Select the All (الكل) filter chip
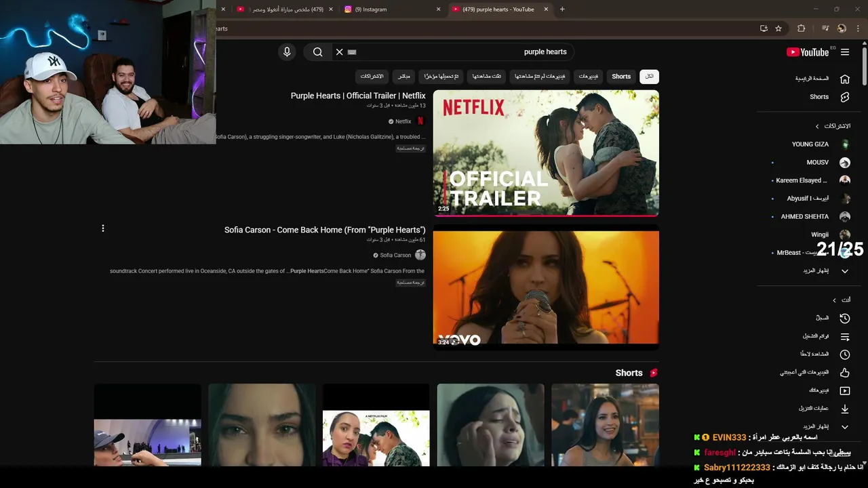This screenshot has width=868, height=488. click(649, 77)
